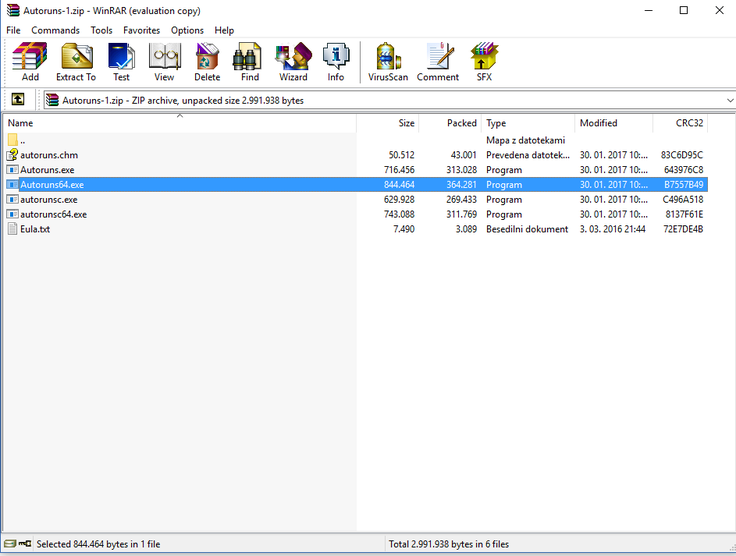Image resolution: width=736 pixels, height=556 pixels.
Task: Sort by Type column header
Action: [528, 123]
